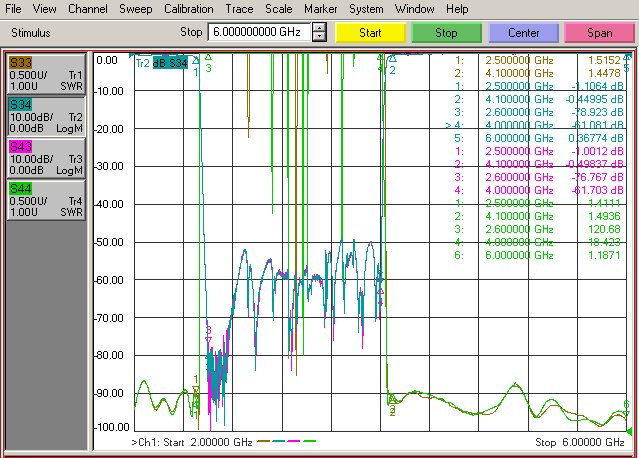Viewport: 639px width, 458px height.
Task: Select the S34 trace status box
Action: 46,116
